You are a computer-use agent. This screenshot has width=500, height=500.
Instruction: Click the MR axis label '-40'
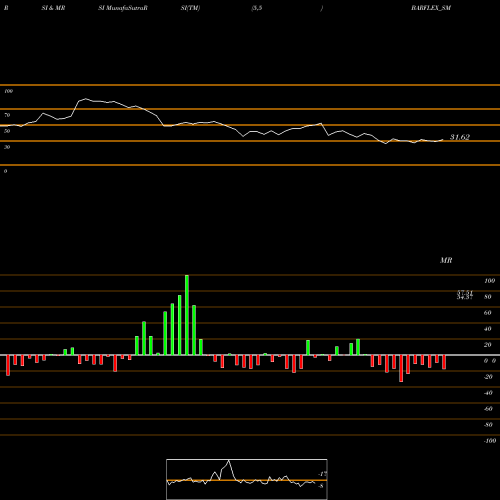tap(488, 393)
